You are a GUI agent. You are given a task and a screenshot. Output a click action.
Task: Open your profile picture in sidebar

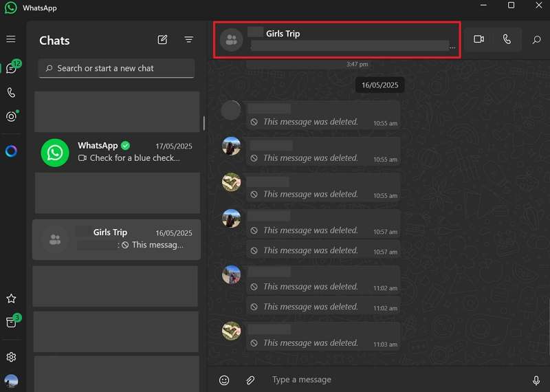click(11, 381)
